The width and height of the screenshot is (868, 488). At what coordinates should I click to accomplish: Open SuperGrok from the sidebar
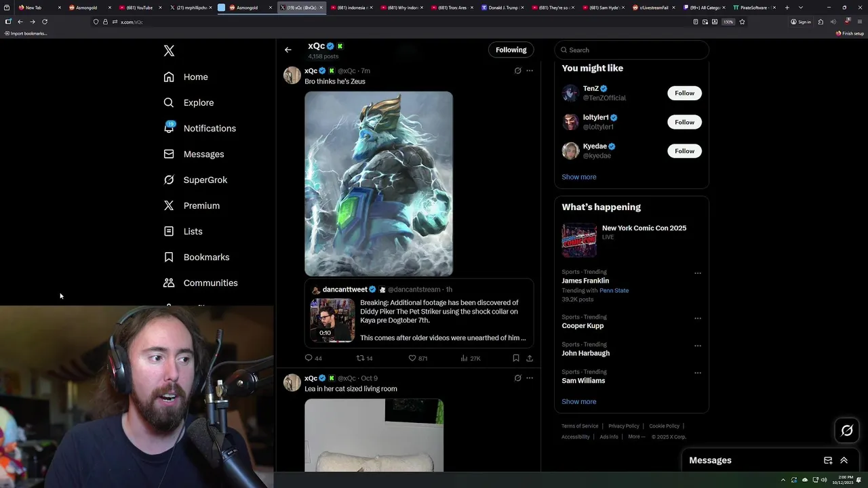pyautogui.click(x=195, y=180)
